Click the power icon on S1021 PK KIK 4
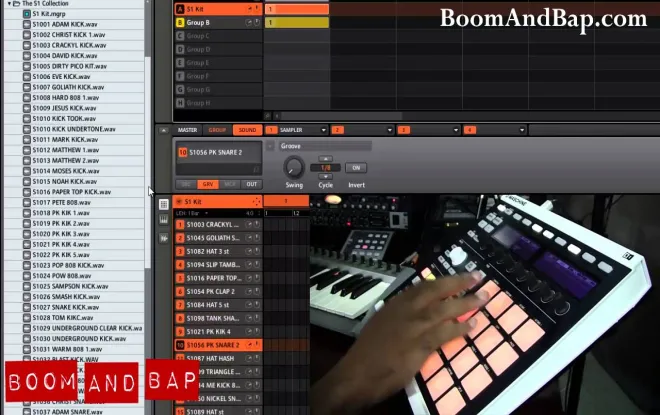This screenshot has width=660, height=415. pos(256,332)
